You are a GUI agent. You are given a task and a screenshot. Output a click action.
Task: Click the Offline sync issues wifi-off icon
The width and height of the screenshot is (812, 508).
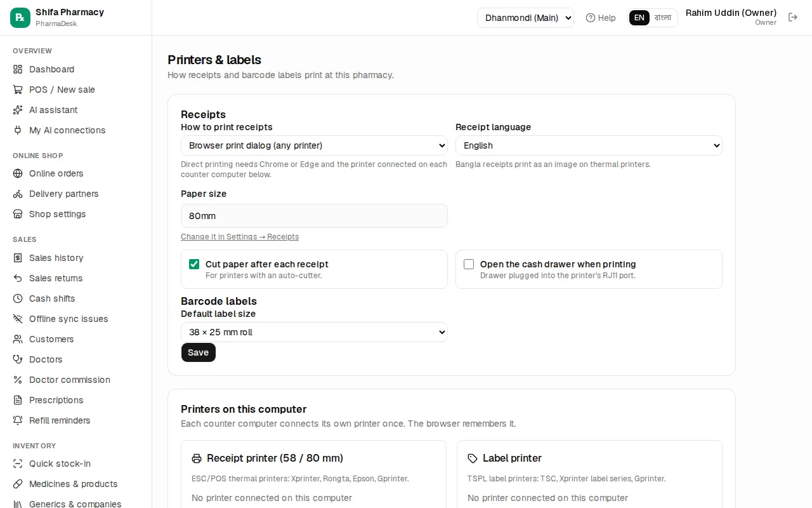[x=18, y=319]
